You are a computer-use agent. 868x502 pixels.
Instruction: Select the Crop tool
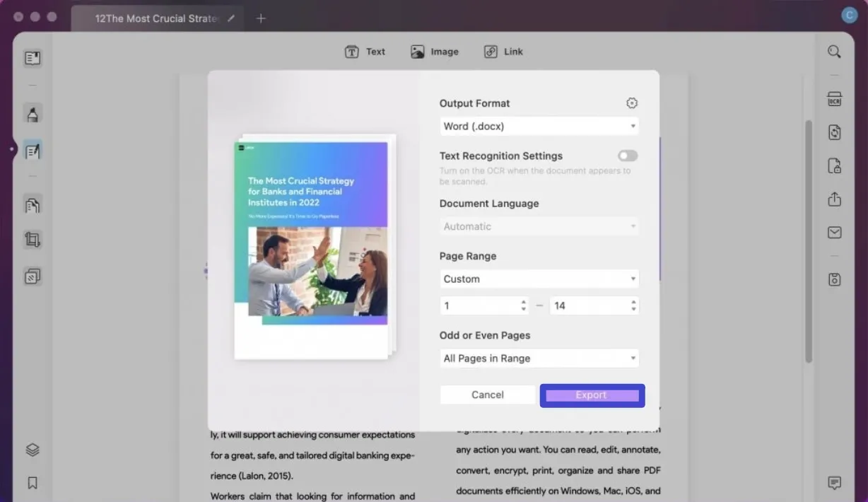pyautogui.click(x=33, y=240)
